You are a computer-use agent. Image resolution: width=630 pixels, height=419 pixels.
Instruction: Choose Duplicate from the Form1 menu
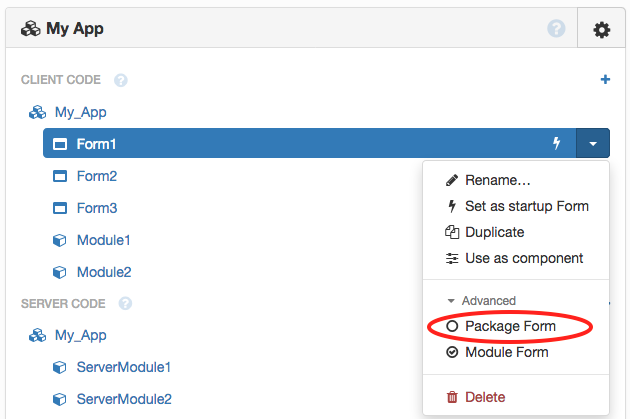(x=494, y=232)
